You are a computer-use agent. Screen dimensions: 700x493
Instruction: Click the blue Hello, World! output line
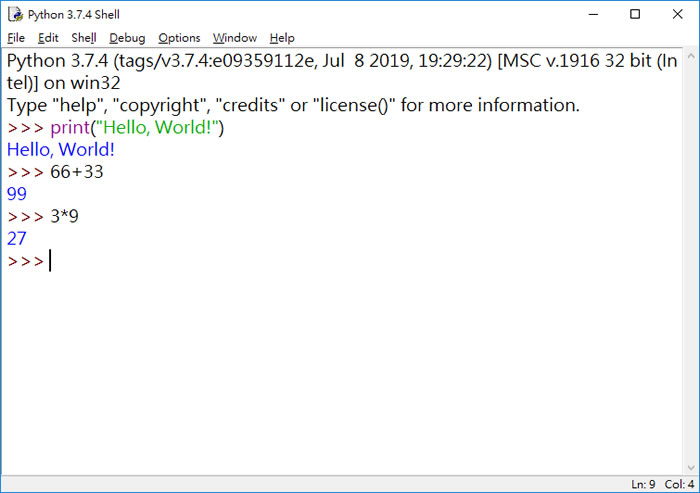(x=61, y=150)
